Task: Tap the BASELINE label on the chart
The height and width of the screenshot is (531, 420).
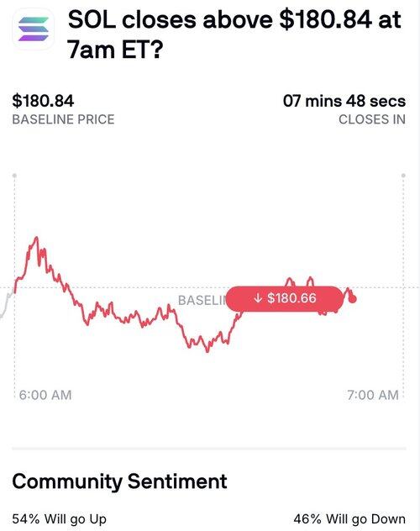Action: pyautogui.click(x=202, y=301)
